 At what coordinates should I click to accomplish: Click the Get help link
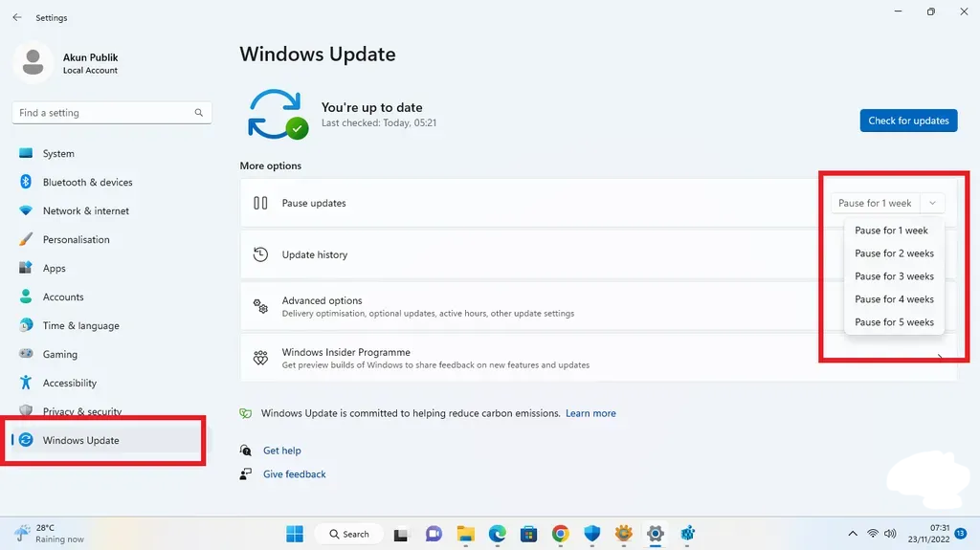282,451
